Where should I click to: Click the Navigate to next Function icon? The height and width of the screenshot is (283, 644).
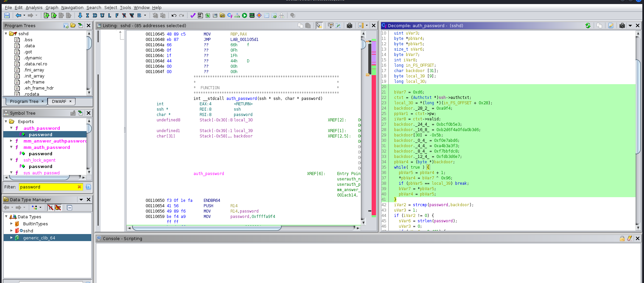coord(117,15)
